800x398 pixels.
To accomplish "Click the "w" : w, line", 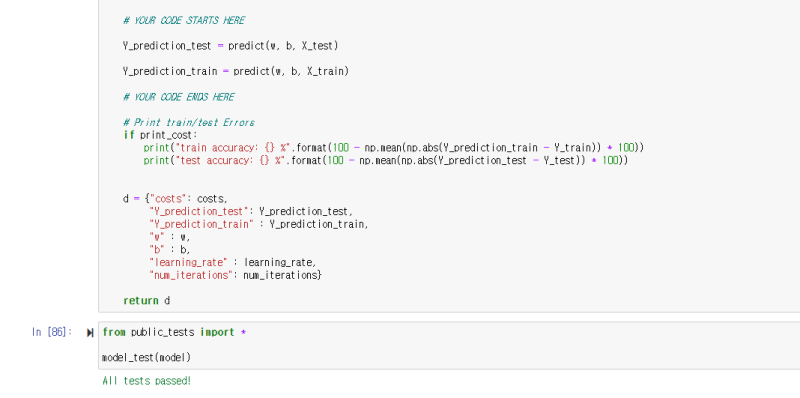I will pos(170,237).
